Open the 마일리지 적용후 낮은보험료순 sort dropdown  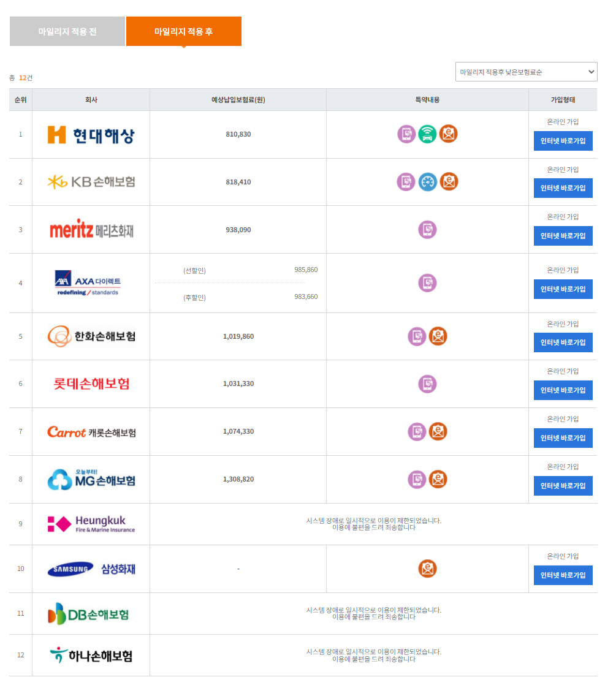526,72
